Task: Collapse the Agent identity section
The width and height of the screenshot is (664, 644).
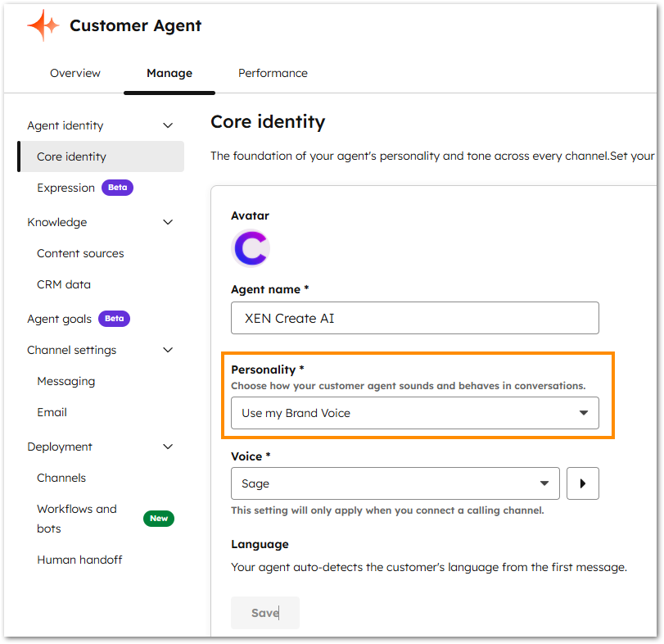Action: [x=168, y=125]
